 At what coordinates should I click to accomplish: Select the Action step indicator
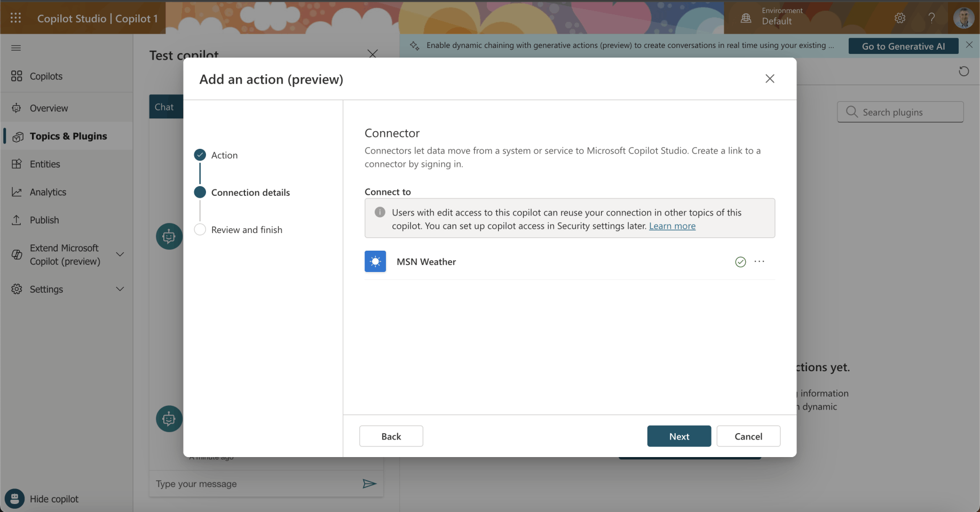[200, 155]
